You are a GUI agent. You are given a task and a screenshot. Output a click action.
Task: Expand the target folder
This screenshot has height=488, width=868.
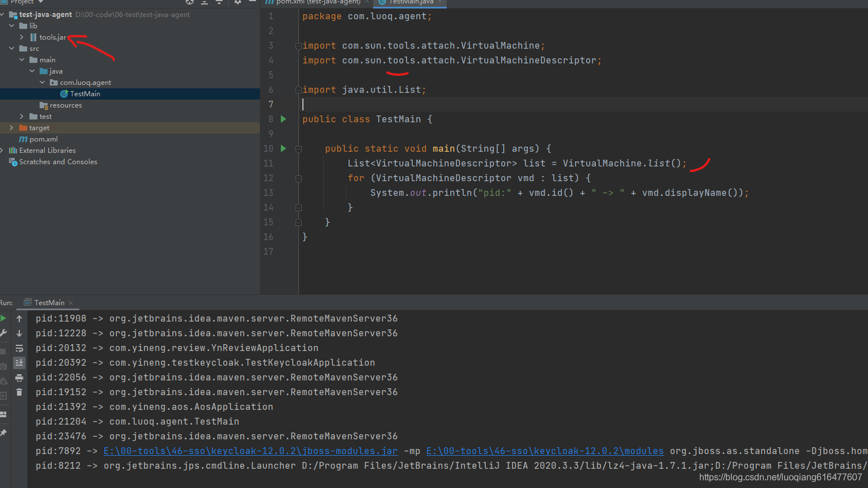click(x=10, y=127)
